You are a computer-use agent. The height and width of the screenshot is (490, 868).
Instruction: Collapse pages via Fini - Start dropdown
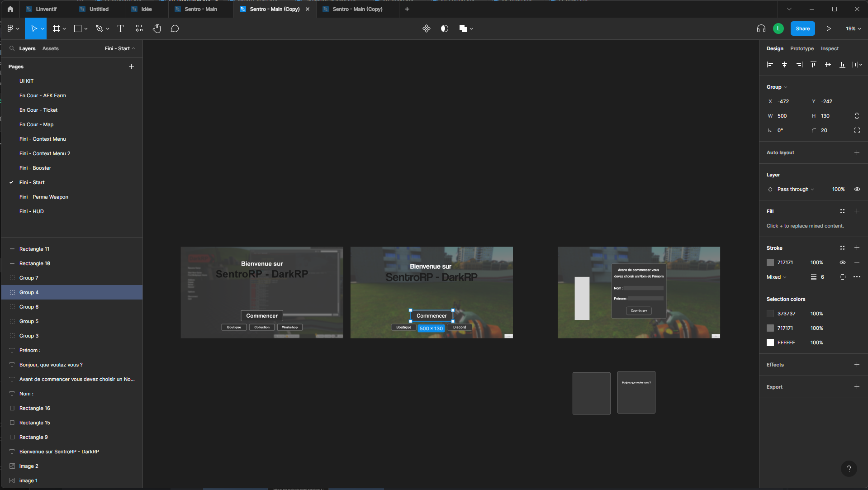(120, 48)
